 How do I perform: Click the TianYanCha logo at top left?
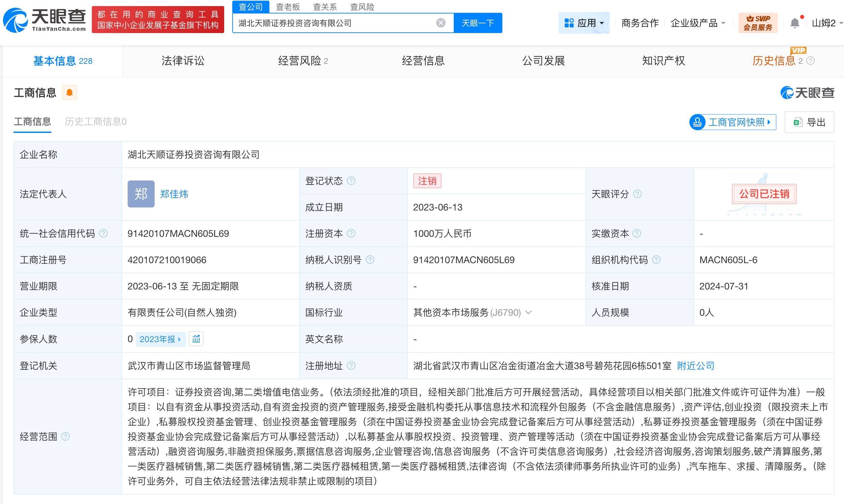point(44,20)
